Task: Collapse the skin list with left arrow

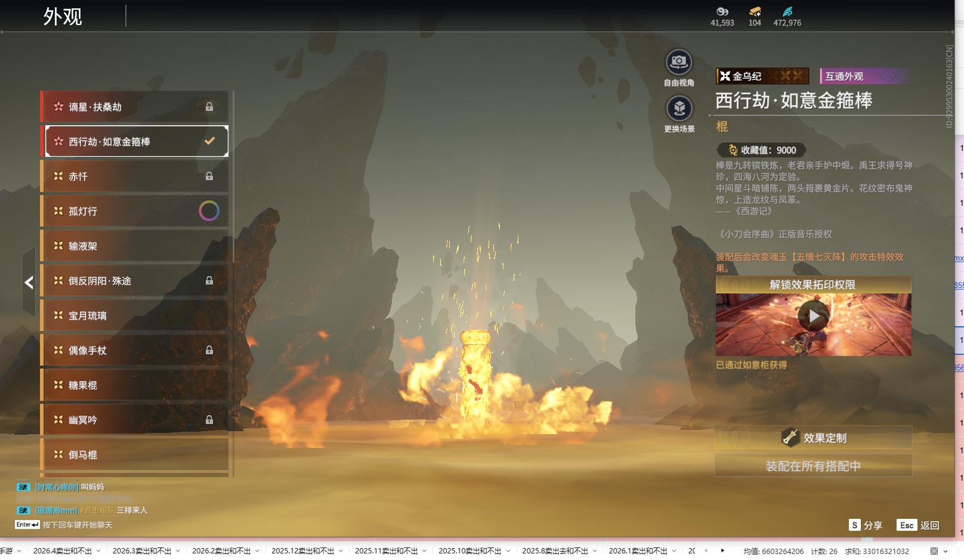Action: (x=29, y=283)
